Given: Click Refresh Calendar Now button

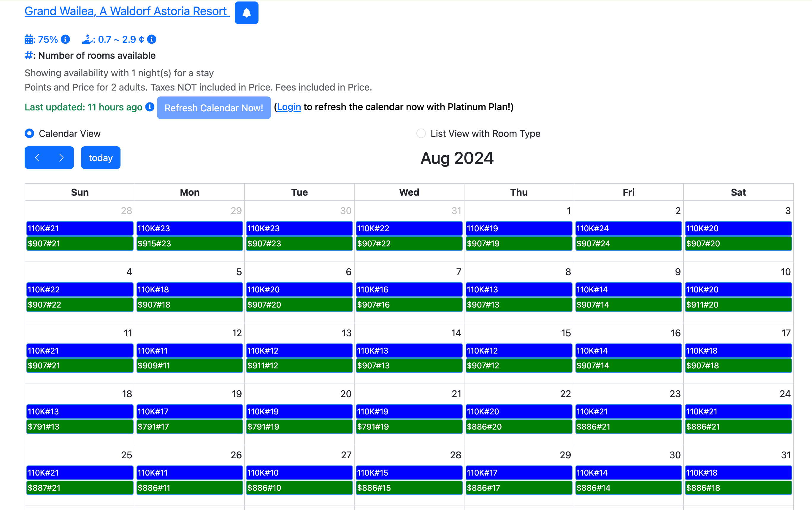Looking at the screenshot, I should pos(213,107).
